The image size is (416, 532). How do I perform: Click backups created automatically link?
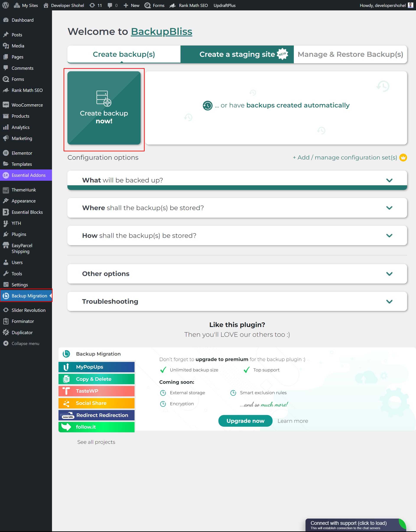(x=298, y=105)
